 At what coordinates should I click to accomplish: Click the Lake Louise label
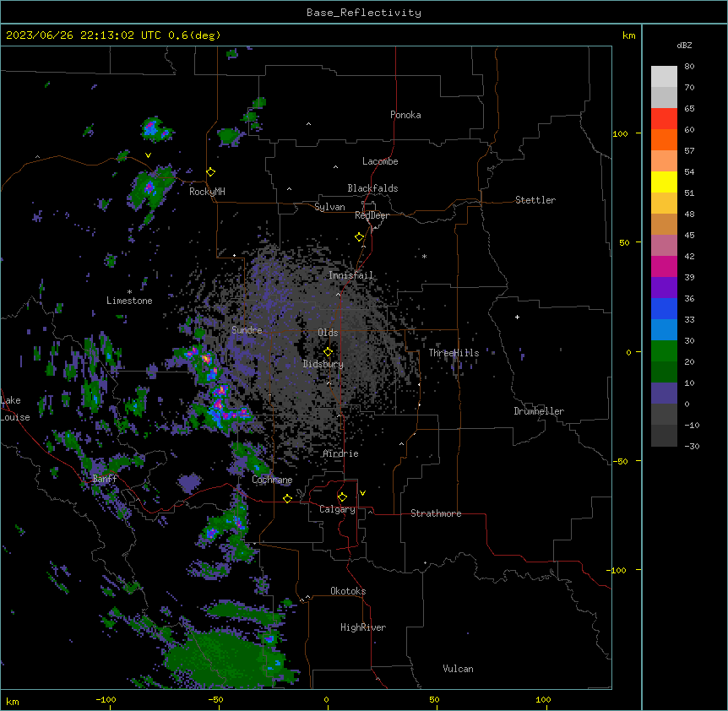tap(15, 409)
